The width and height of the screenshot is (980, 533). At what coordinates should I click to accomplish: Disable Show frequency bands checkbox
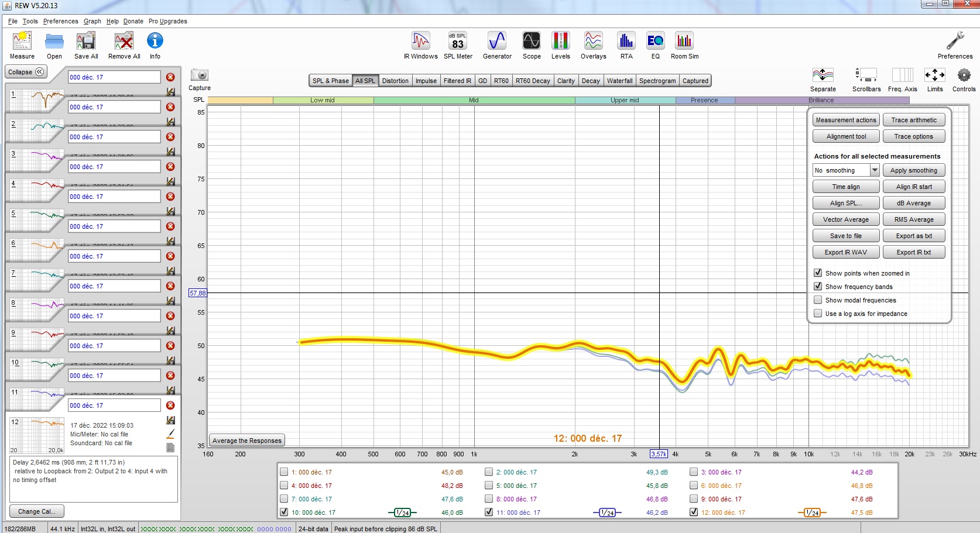818,287
